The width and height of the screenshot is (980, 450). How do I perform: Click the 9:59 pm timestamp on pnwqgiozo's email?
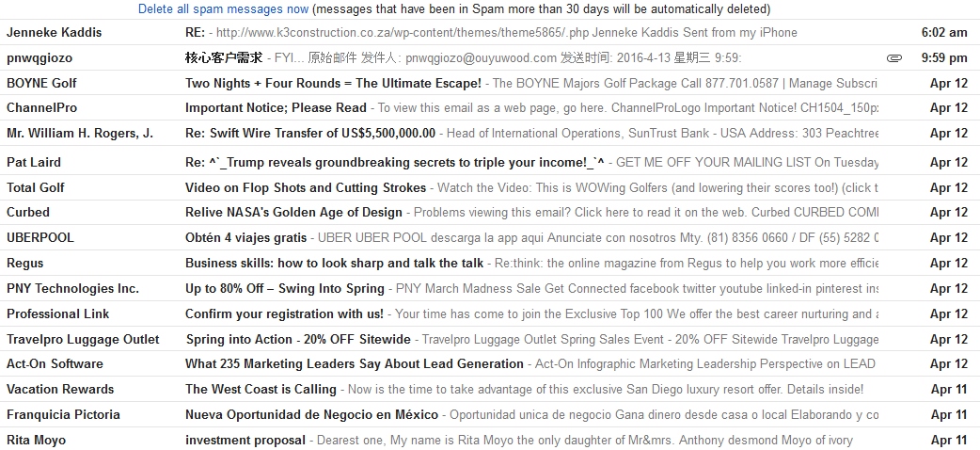944,57
